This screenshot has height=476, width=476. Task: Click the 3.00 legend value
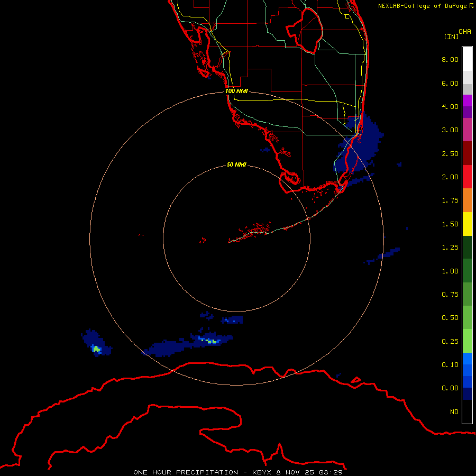[x=450, y=130]
